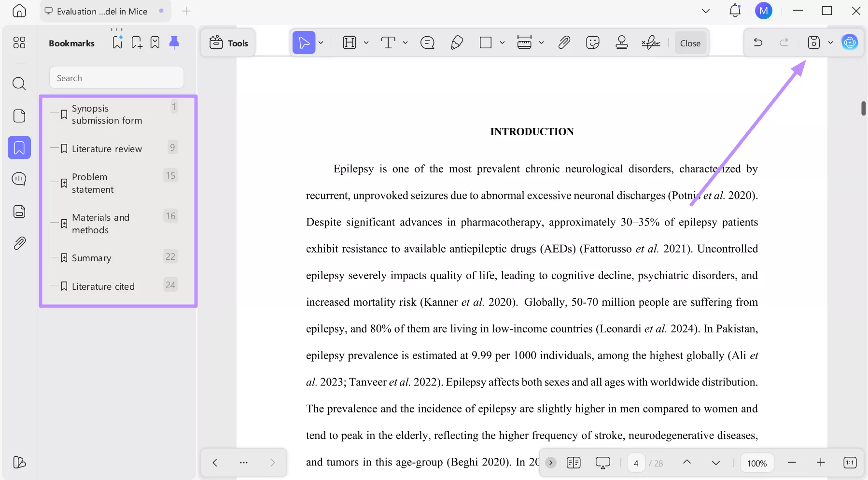The width and height of the screenshot is (868, 480).
Task: Toggle actual size view with 1:1 control
Action: click(x=850, y=462)
